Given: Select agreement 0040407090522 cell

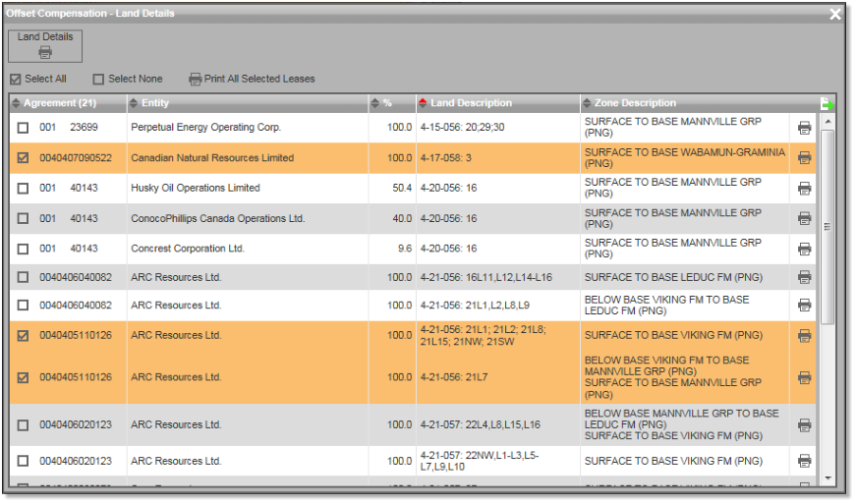Looking at the screenshot, I should 76,157.
